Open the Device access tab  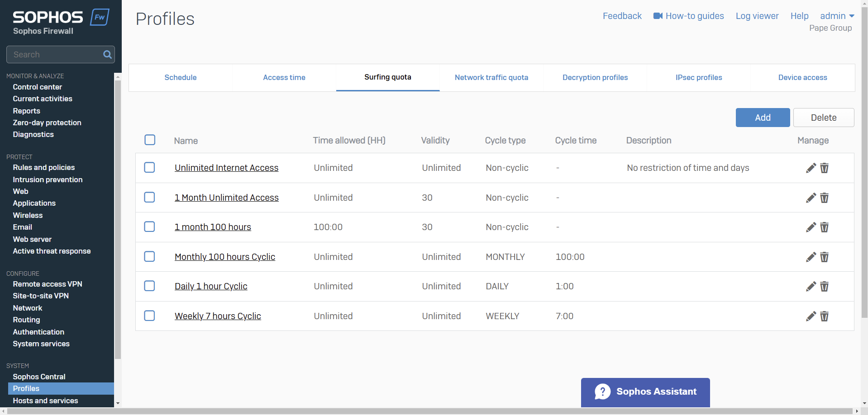[x=803, y=77]
